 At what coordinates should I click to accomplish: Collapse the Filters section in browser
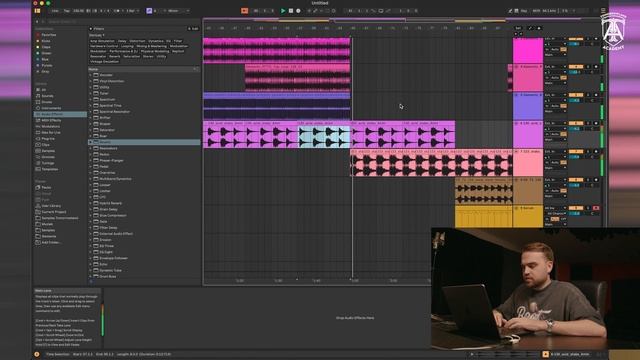coord(91,29)
